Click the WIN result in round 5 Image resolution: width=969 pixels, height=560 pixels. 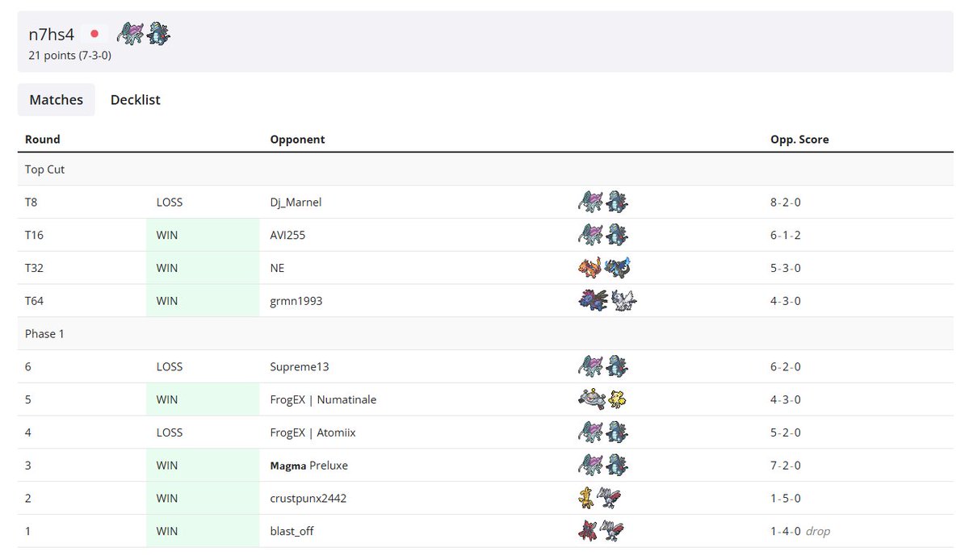coord(167,399)
